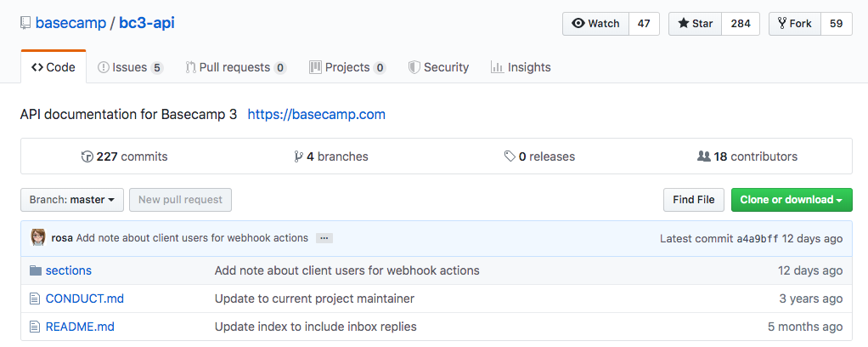Click the branches git-branch icon
Viewport: 868px width, 347px height.
299,156
